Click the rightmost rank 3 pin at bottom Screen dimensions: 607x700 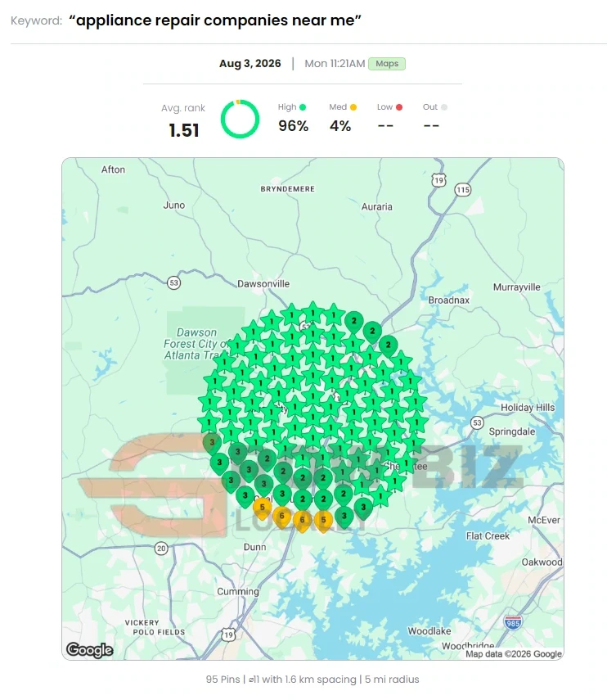click(363, 508)
